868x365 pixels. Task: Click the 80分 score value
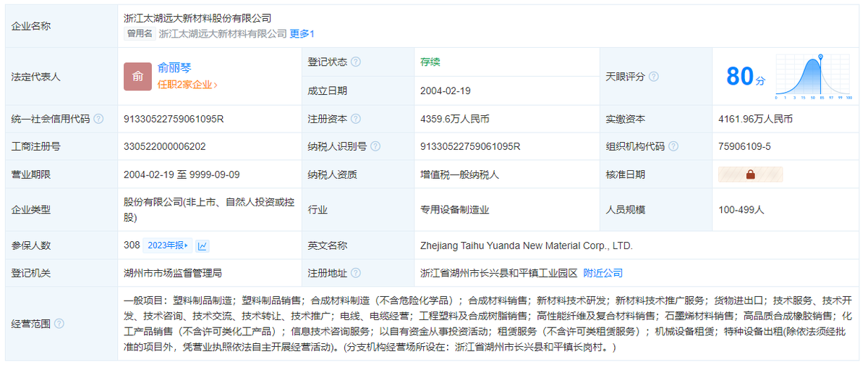[745, 77]
